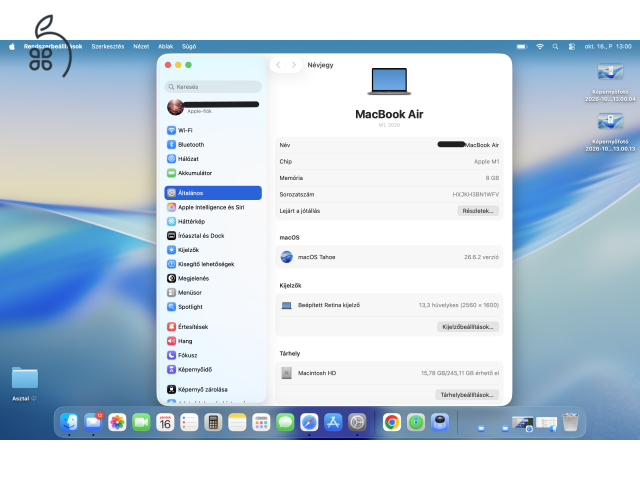
Task: Select Kijelzők in sidebar
Action: [x=213, y=250]
